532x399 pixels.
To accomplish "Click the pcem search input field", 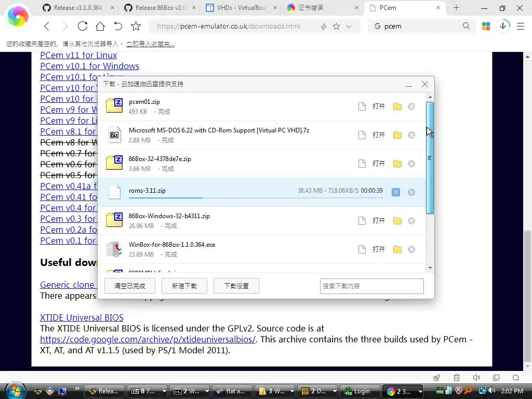I will [x=421, y=26].
